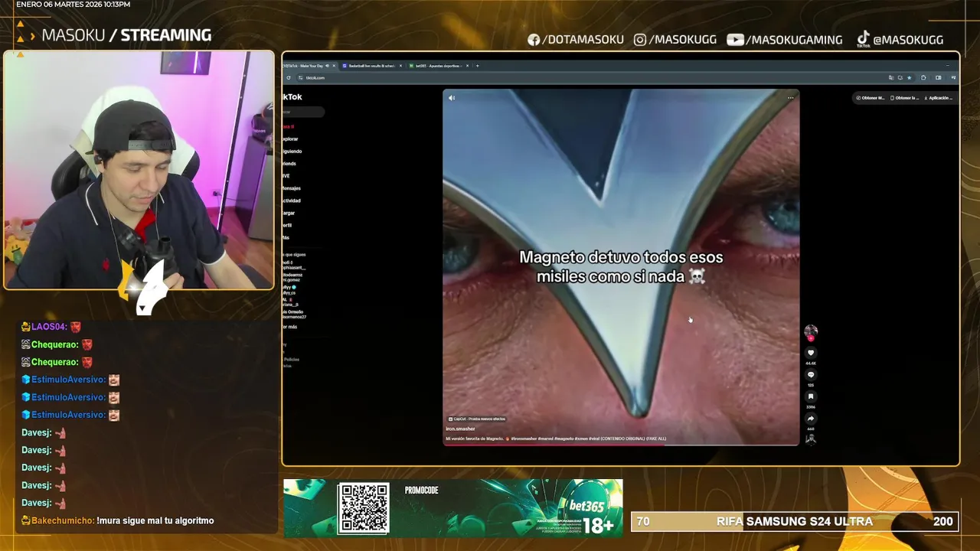980x551 pixels.
Task: Select Actividad in TikTok sidebar
Action: tap(292, 201)
